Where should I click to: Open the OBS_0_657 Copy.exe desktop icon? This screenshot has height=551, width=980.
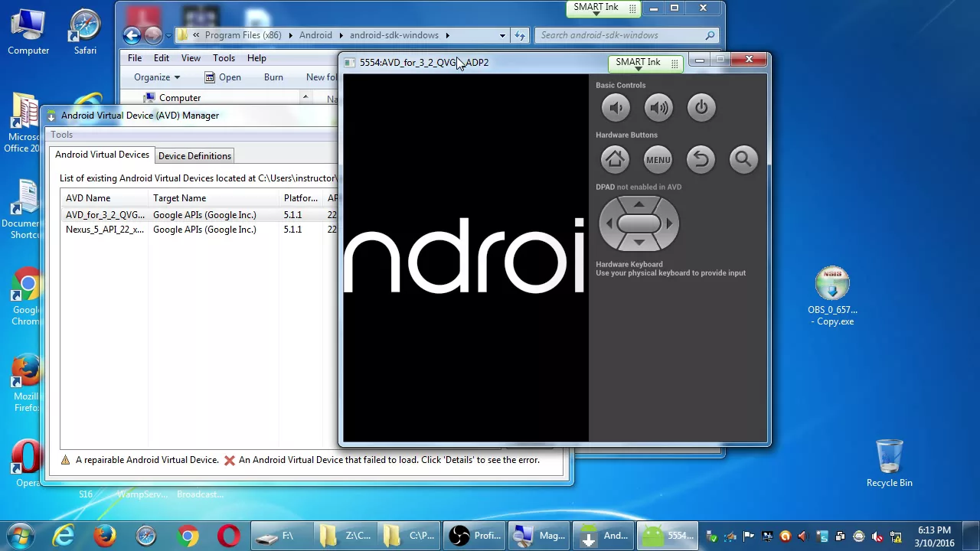(x=832, y=297)
